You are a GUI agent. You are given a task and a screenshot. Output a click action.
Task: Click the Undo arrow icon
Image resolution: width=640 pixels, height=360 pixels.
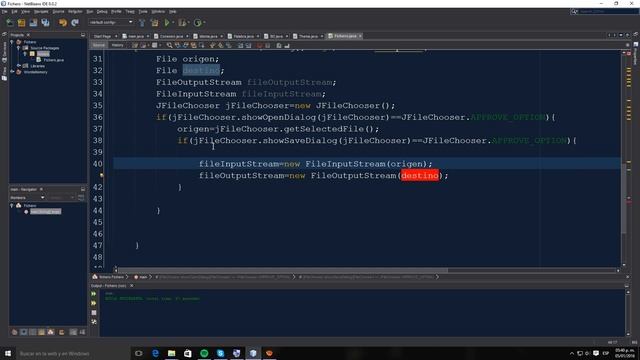pos(62,22)
